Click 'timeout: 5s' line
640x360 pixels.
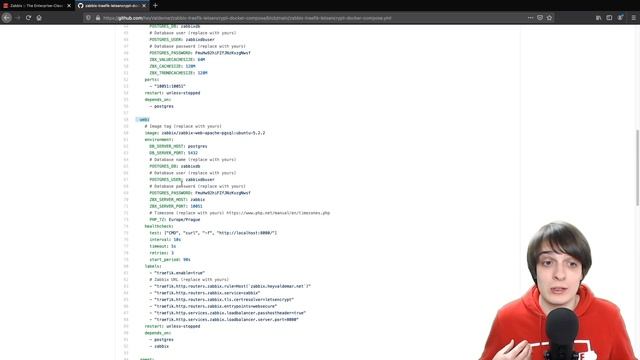[x=162, y=246]
